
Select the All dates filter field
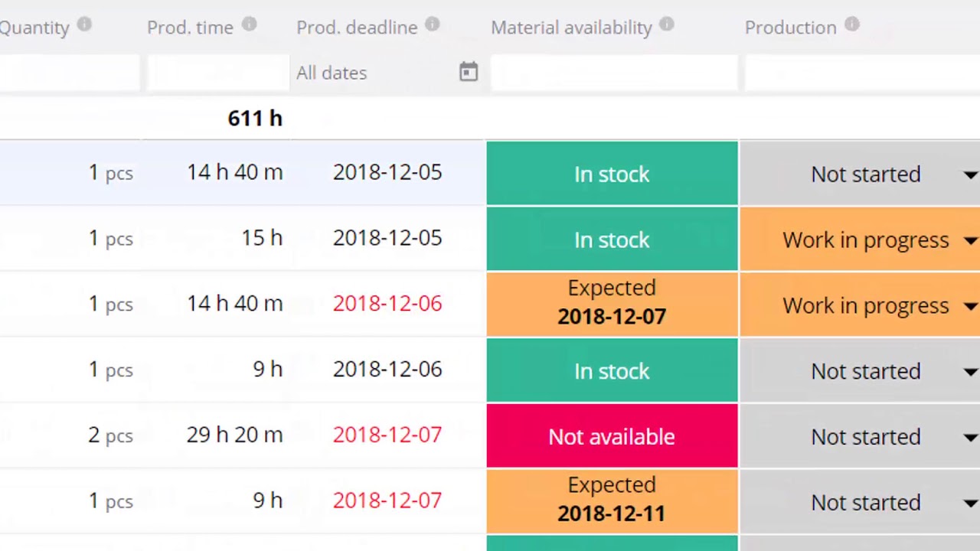coord(388,73)
